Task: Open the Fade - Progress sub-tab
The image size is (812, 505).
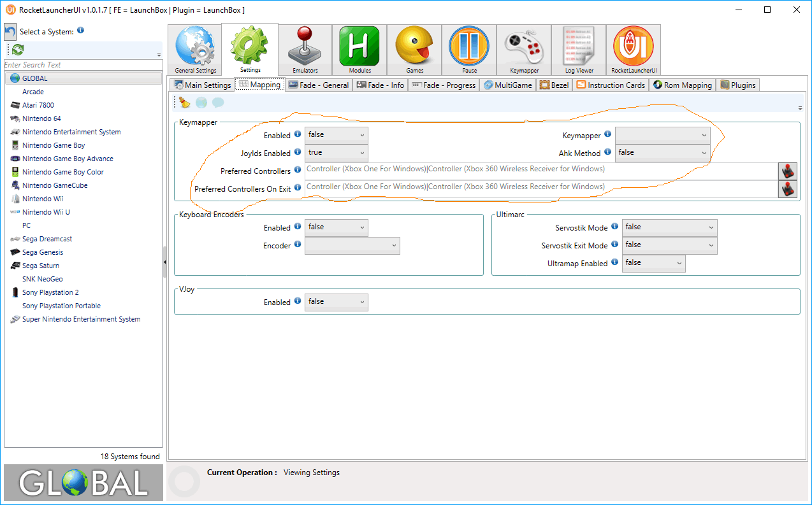Action: [x=444, y=85]
